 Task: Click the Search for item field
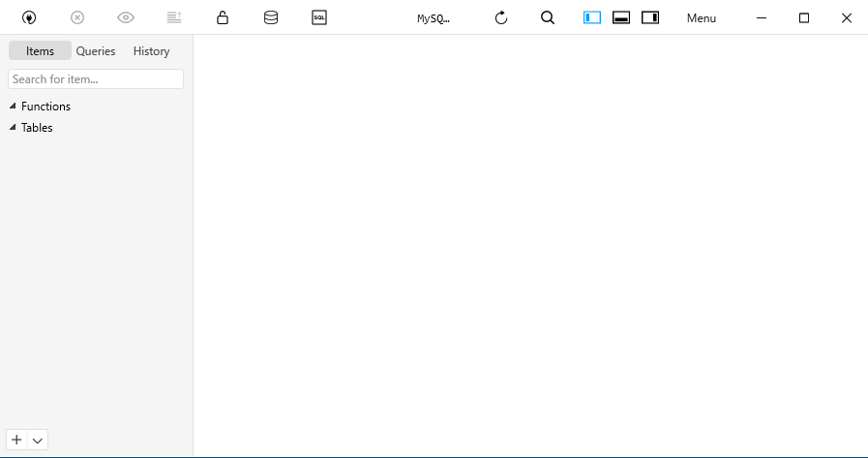96,79
